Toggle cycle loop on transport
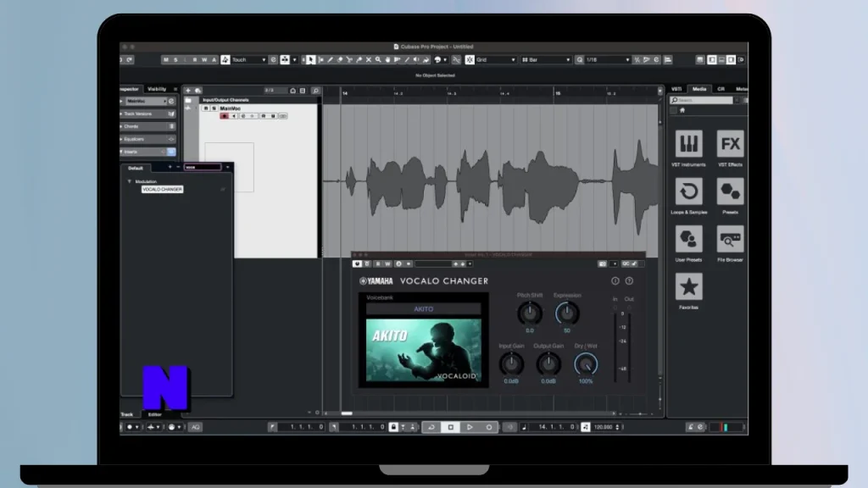This screenshot has width=868, height=488. (x=431, y=427)
